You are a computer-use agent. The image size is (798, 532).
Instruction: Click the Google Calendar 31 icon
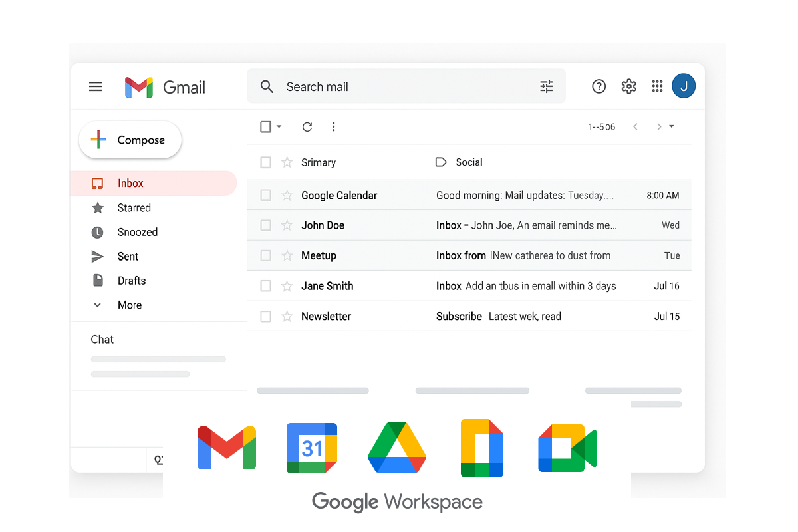coord(312,448)
